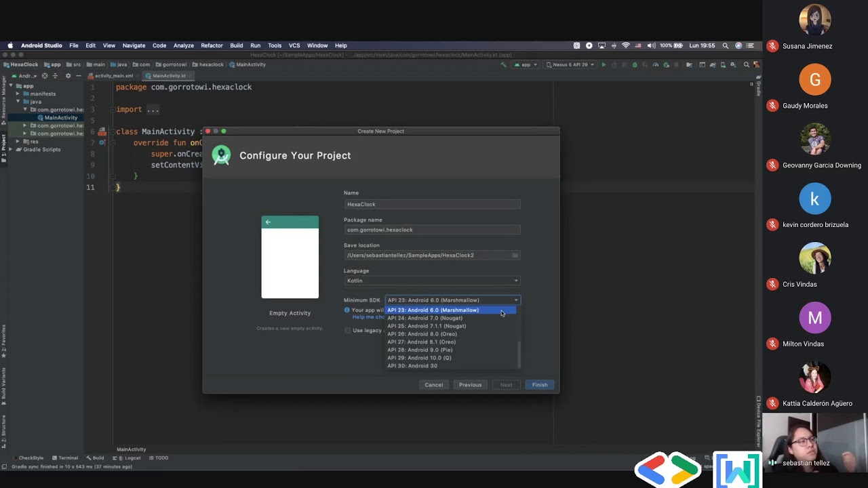Viewport: 868px width, 488px height.
Task: Select API 27: Android 8.1 (Oreo)
Action: coord(451,342)
